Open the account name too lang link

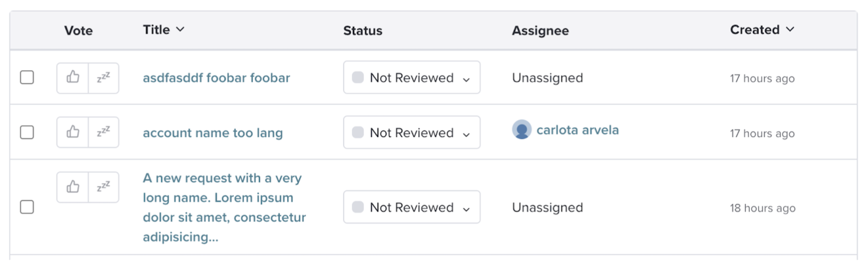point(213,133)
